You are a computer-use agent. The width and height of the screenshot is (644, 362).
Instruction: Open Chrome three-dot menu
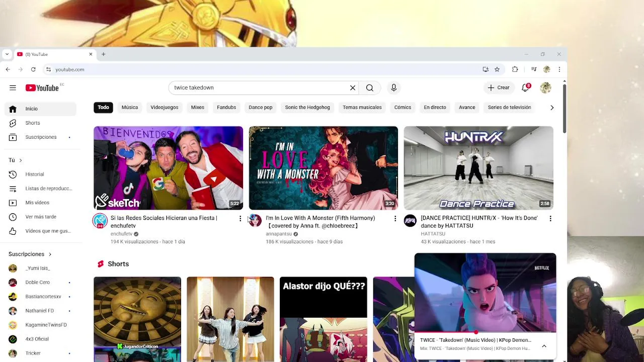pos(559,69)
